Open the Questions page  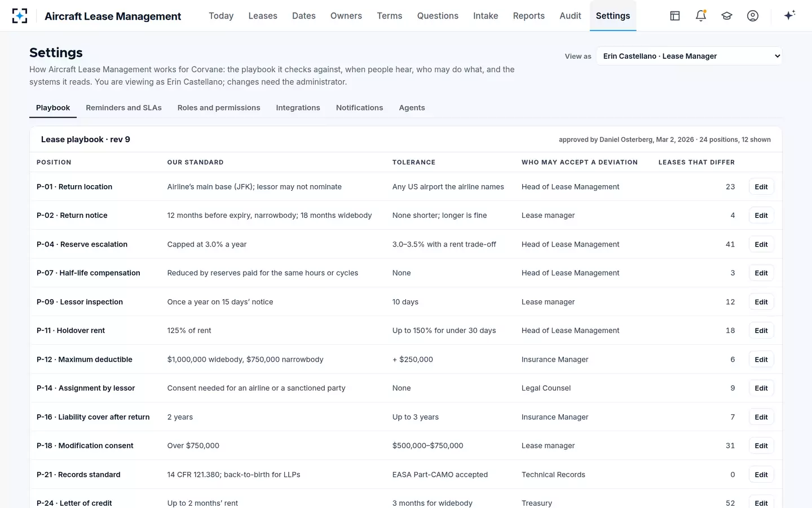point(438,16)
